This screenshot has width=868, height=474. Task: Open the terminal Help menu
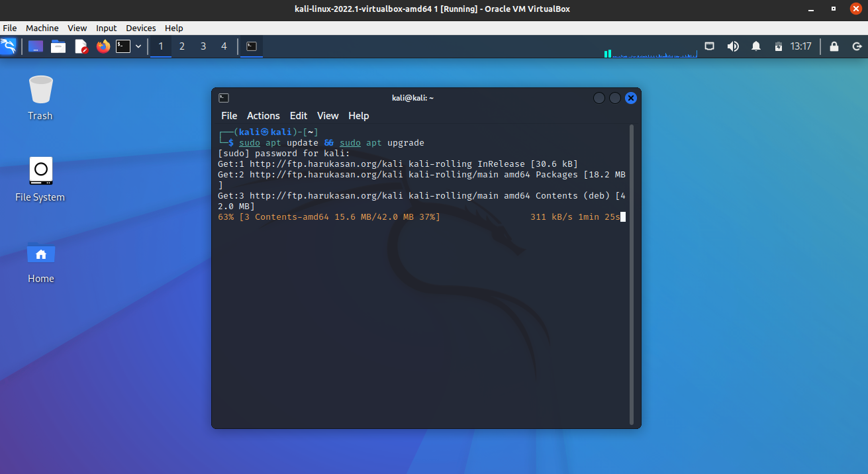(358, 116)
